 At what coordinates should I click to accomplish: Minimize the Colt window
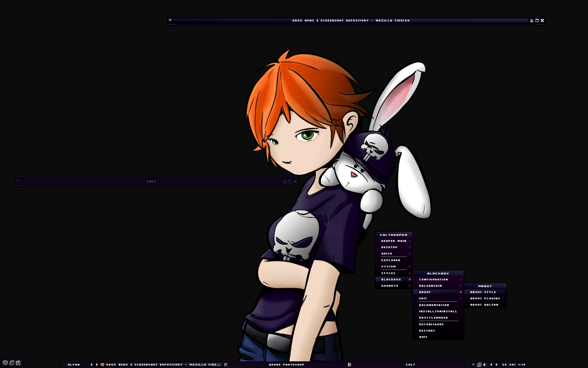coord(285,181)
